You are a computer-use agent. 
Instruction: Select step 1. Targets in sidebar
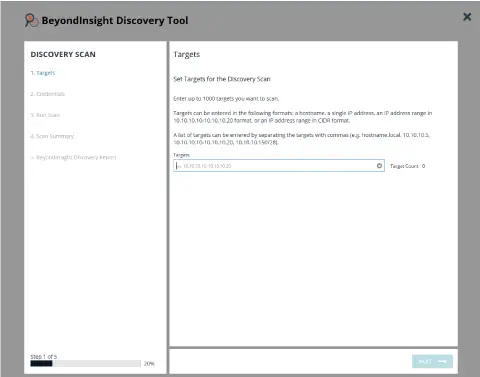tap(43, 73)
